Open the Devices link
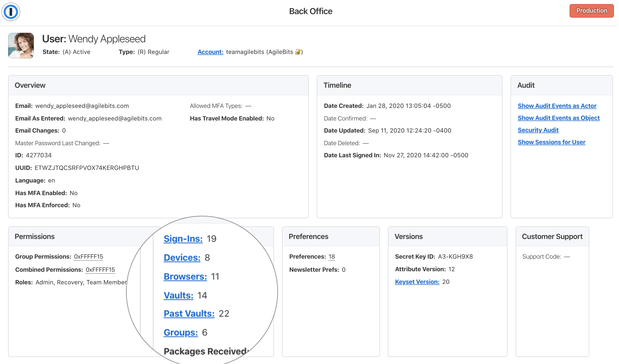The image size is (619, 364). pos(182,258)
